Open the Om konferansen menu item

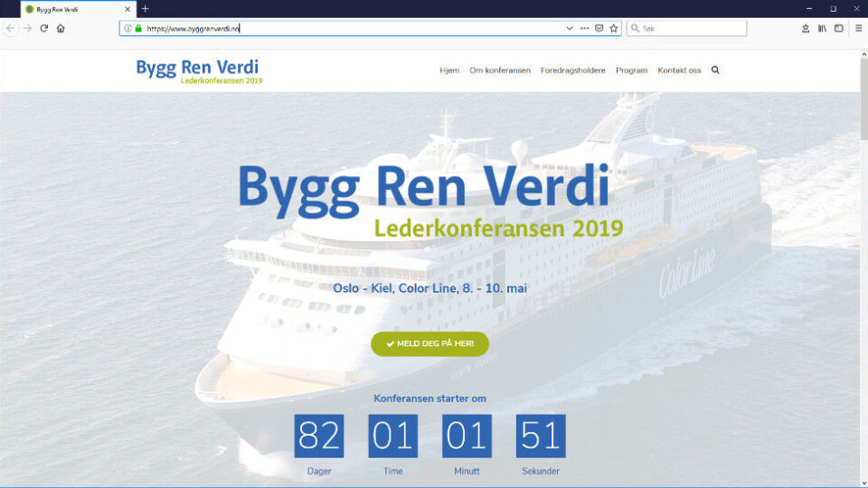(500, 70)
